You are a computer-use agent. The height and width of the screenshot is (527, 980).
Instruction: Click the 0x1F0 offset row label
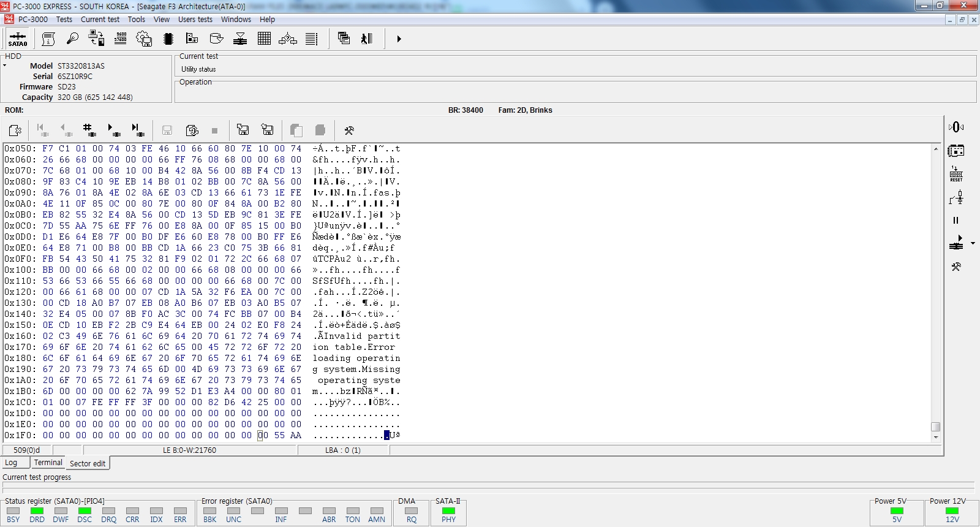[x=20, y=435]
